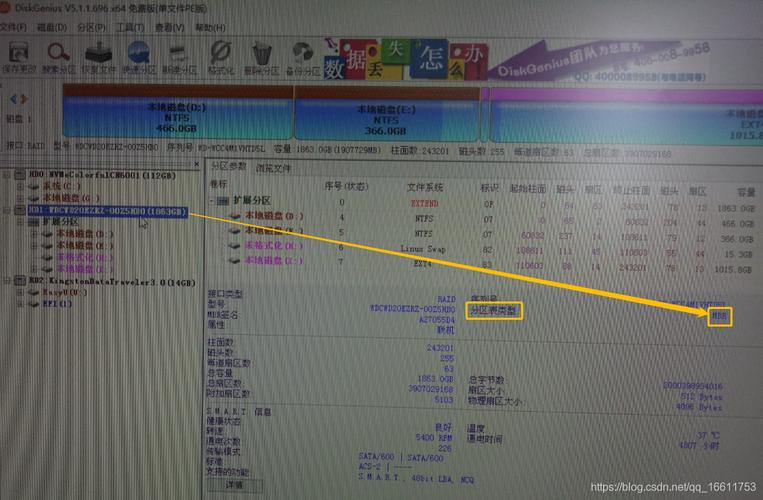Click the 详情 button under S.M.A.R.T info
Image resolution: width=763 pixels, height=500 pixels.
tap(235, 485)
